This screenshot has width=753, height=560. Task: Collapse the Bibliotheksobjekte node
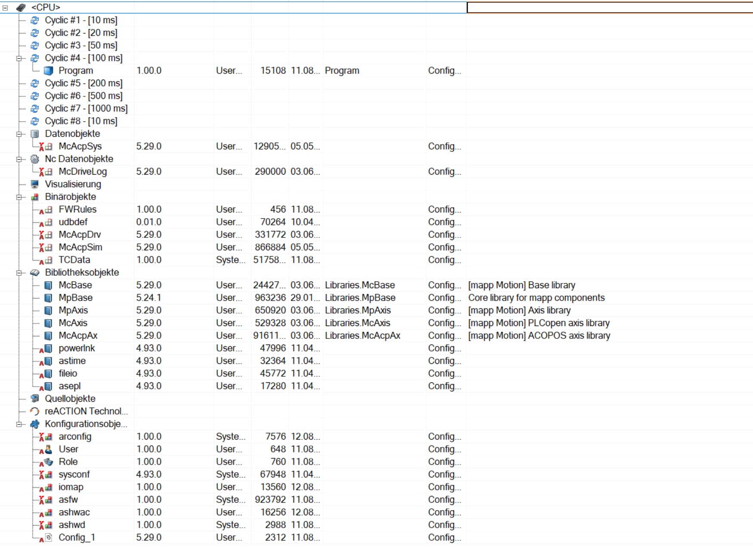(x=19, y=273)
